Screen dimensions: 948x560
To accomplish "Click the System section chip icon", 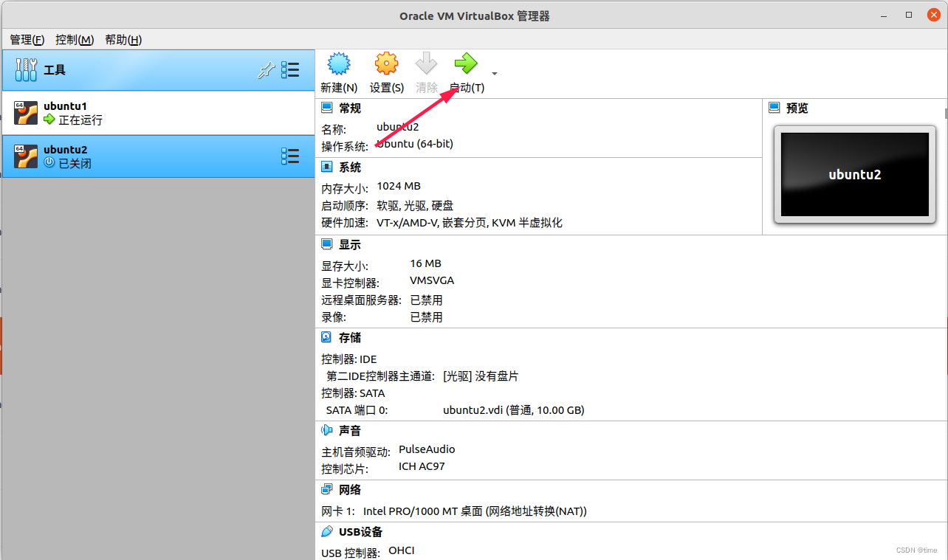I will [327, 167].
